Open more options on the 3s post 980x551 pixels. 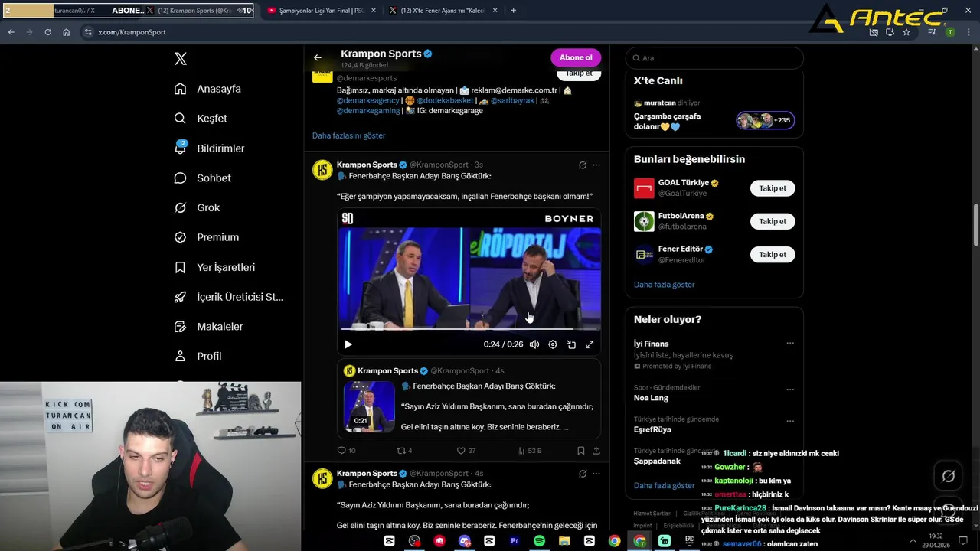(596, 165)
